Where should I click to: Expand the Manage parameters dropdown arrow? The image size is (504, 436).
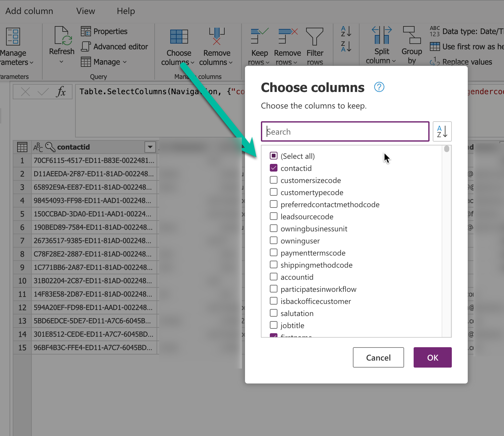[x=31, y=62]
